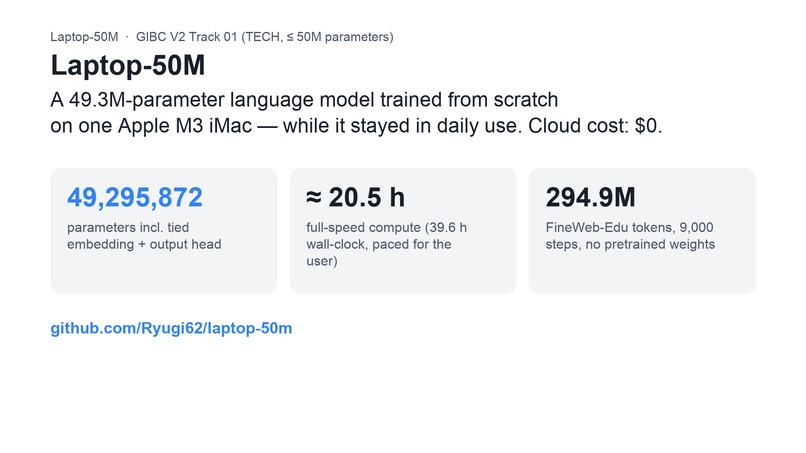This screenshot has height=453, width=806.
Task: Click the large Laptop-50M heading
Action: tap(127, 65)
